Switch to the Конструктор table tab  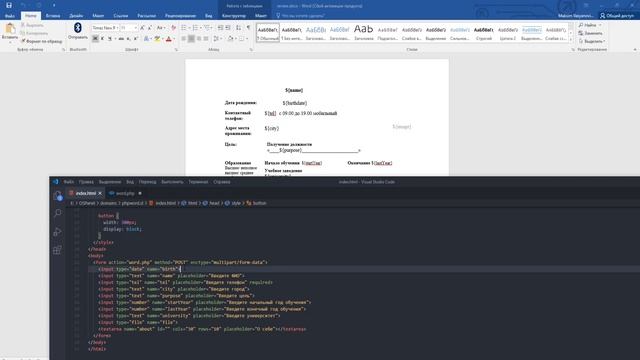pos(234,16)
